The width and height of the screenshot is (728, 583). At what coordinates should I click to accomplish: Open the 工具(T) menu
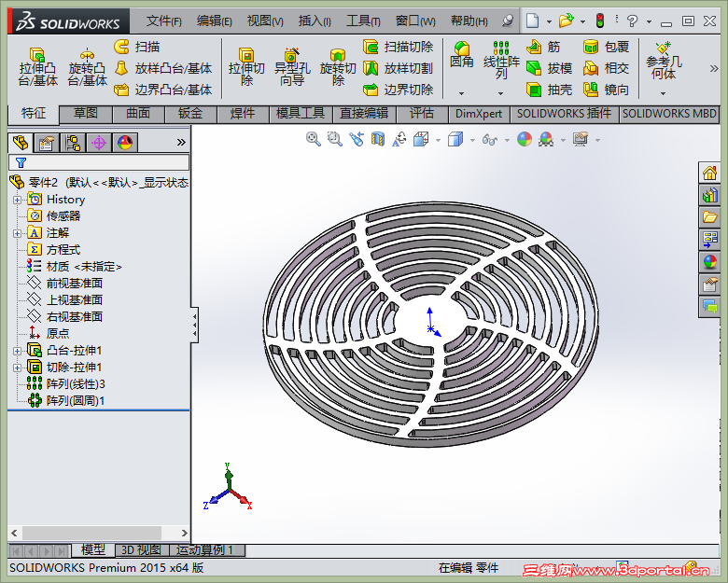(363, 21)
